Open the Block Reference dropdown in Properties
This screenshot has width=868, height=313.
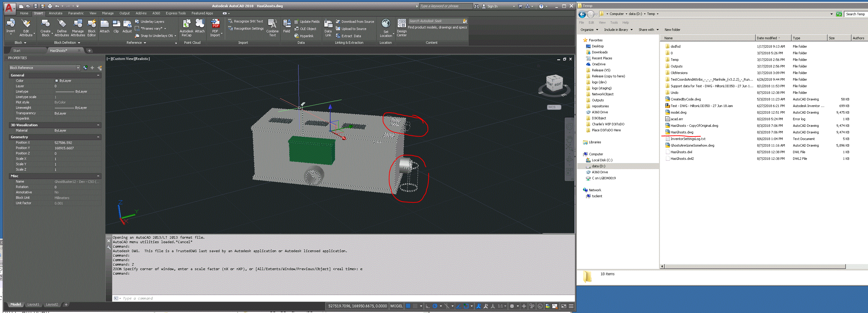pyautogui.click(x=78, y=67)
